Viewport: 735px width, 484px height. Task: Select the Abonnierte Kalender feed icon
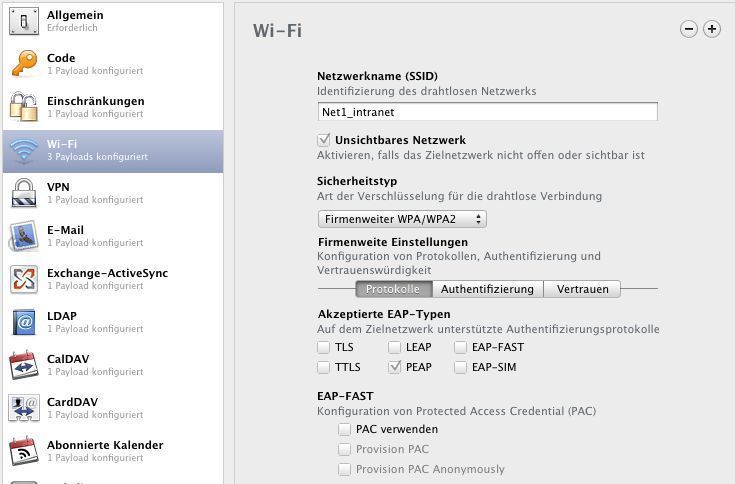[x=23, y=451]
